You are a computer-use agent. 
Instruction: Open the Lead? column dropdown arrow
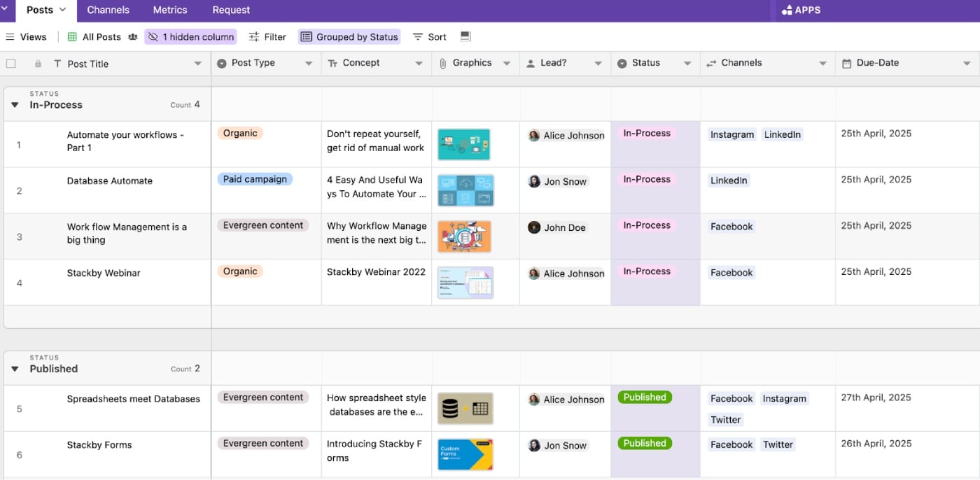[x=598, y=64]
